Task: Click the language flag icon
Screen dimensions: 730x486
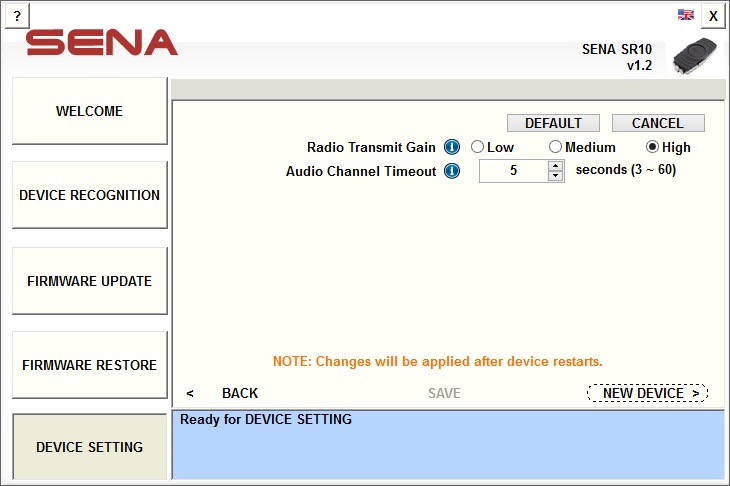Action: coord(685,14)
